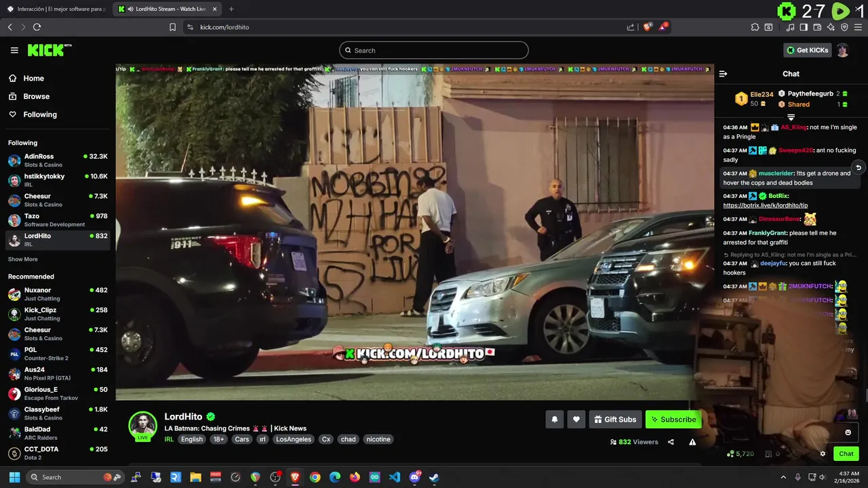This screenshot has height=488, width=868.
Task: Open the Kick hamburger menu
Action: [14, 50]
